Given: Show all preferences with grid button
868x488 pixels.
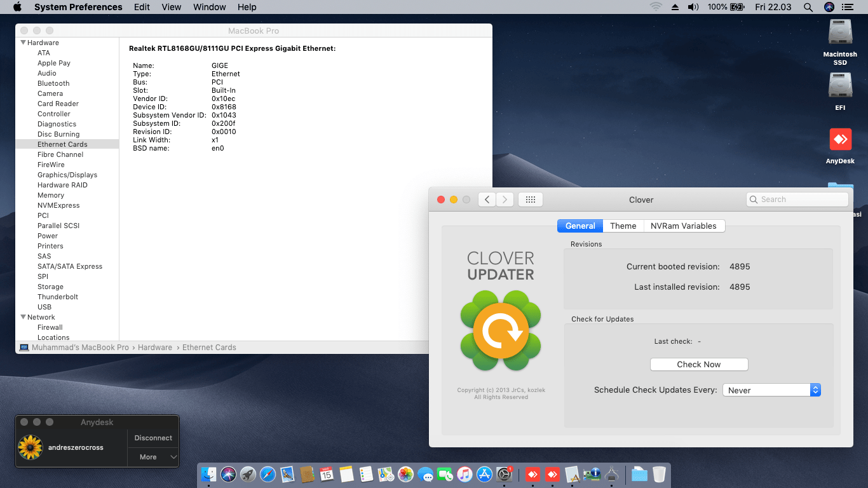Looking at the screenshot, I should click(531, 200).
